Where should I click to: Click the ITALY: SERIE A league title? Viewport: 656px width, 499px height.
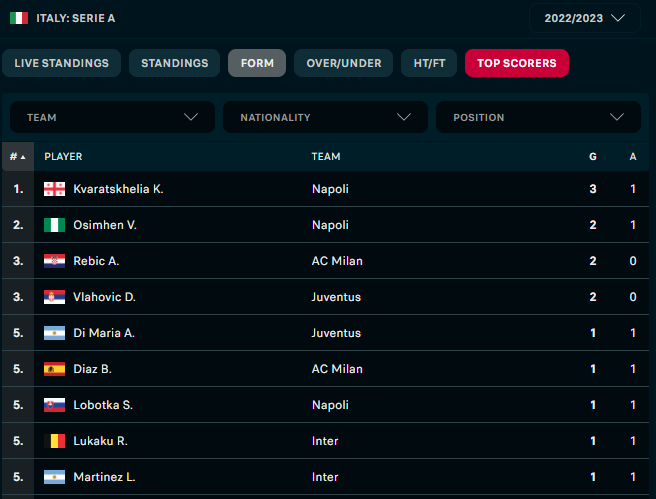point(76,18)
